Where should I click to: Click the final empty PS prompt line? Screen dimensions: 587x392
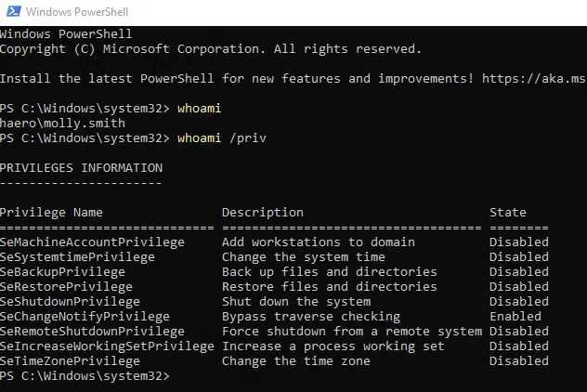[x=85, y=376]
